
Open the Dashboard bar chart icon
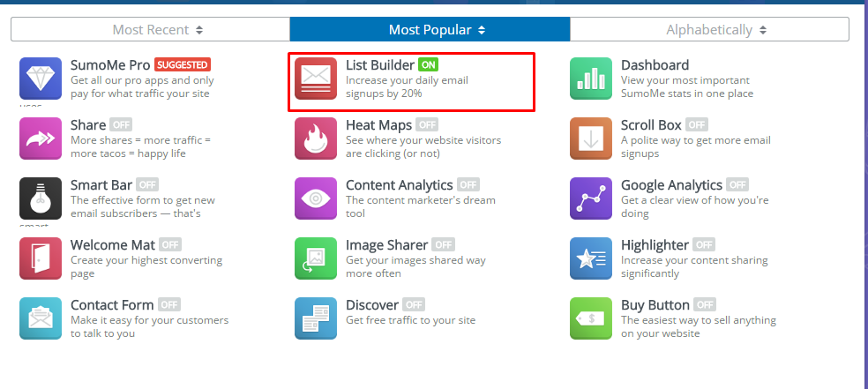(x=591, y=79)
